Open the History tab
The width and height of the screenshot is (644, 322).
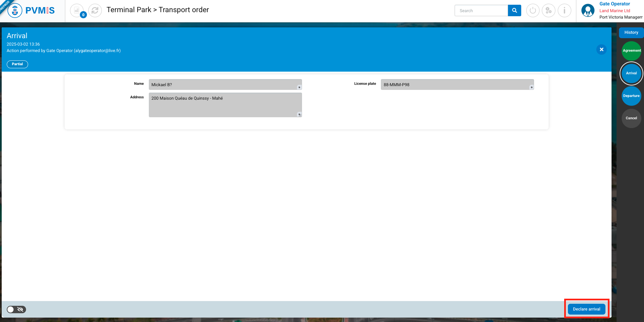(631, 32)
